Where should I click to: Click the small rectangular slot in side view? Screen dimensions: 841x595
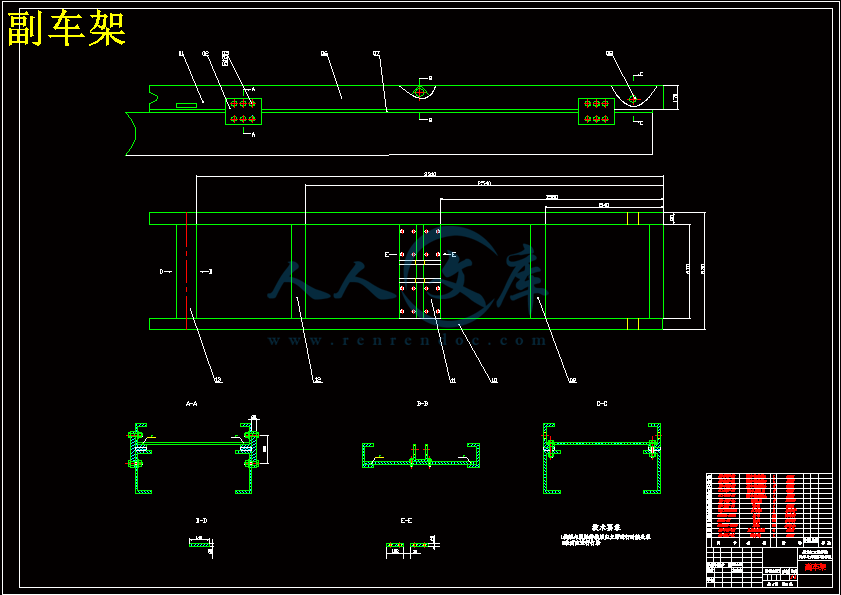(187, 104)
